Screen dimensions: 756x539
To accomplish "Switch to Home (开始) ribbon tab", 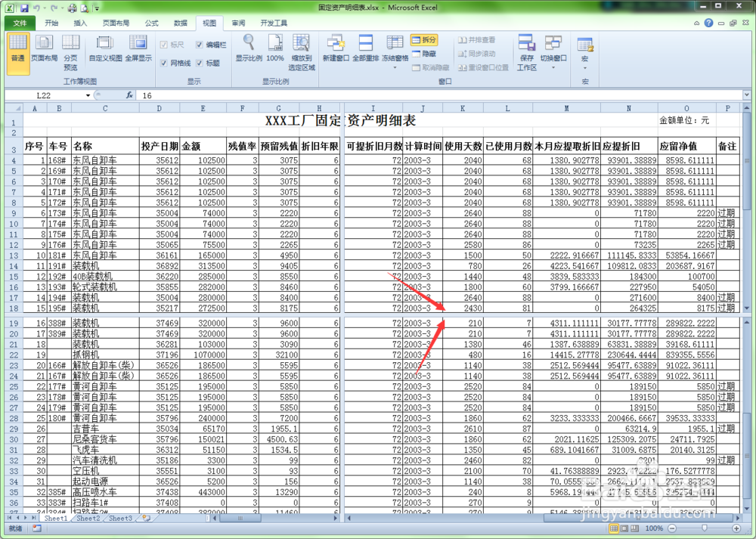I will (51, 23).
